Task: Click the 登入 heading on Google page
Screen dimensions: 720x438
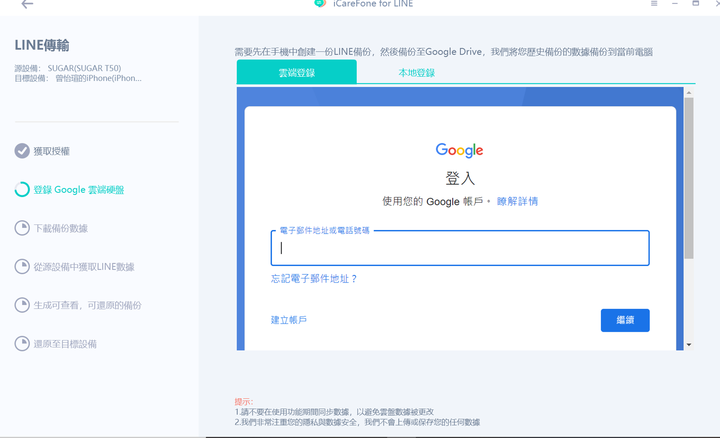Action: pyautogui.click(x=460, y=178)
